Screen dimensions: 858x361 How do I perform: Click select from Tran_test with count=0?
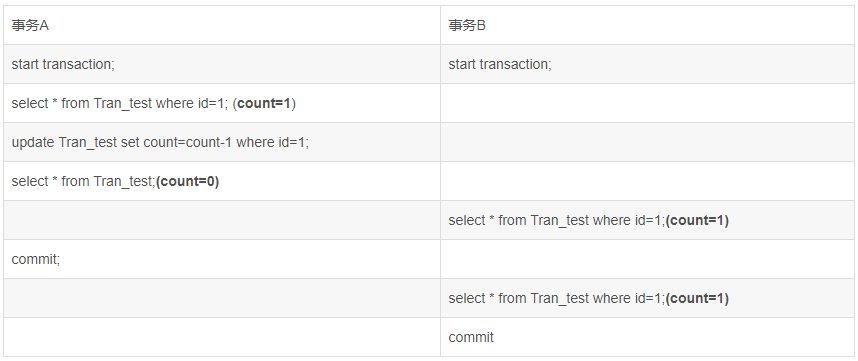(115, 182)
